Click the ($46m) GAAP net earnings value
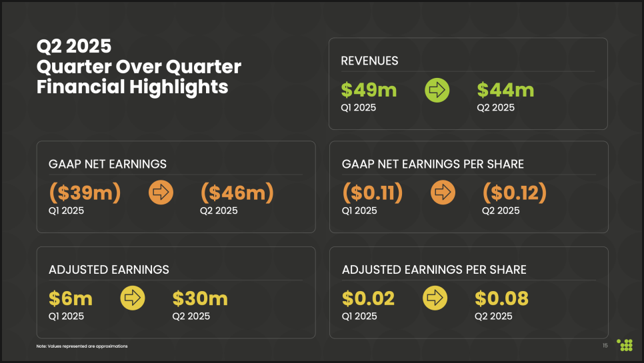 click(237, 193)
